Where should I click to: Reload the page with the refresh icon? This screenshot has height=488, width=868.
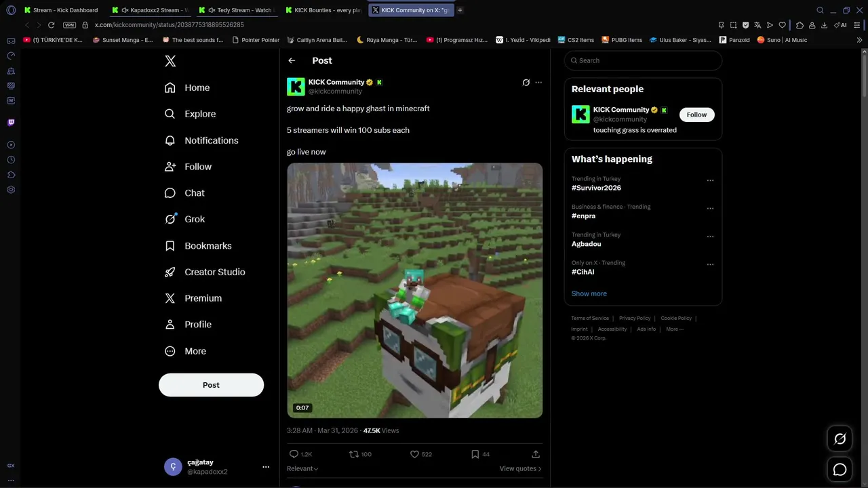coord(51,25)
